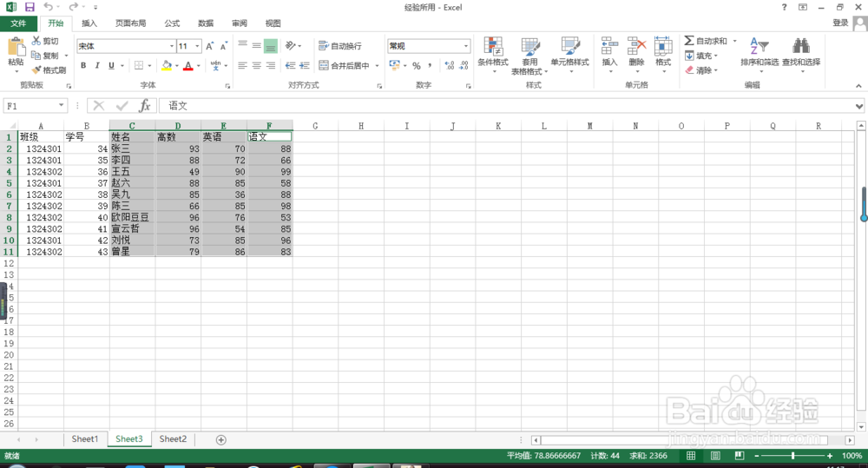Switch to View (视图) tab
Image resolution: width=868 pixels, height=468 pixels.
coord(273,23)
